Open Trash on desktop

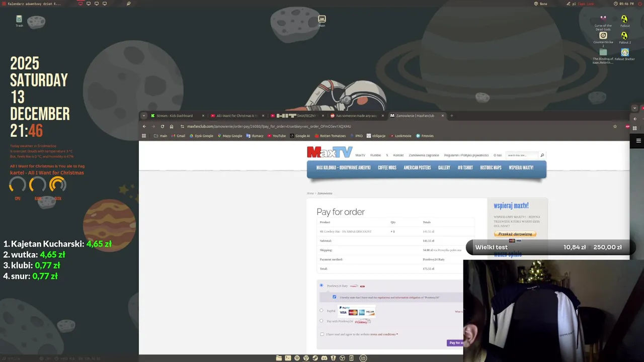19,21
